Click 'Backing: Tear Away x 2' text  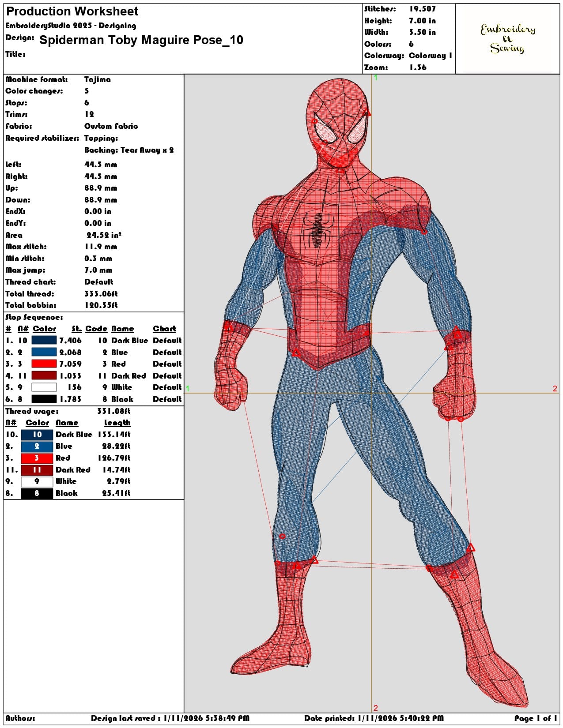[129, 150]
